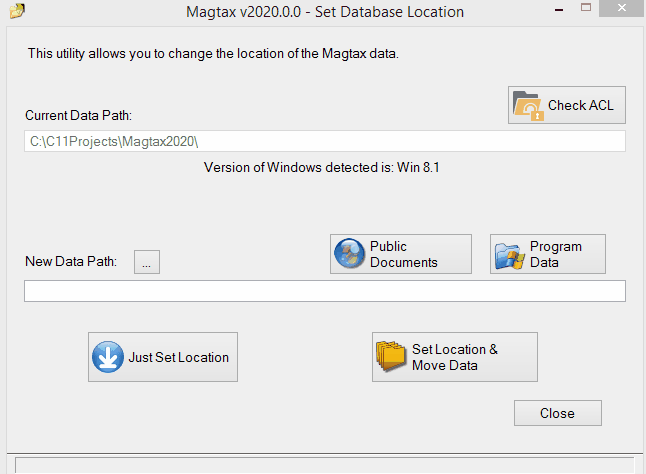Click the blue download-arrow icon for Just Set Location

[108, 357]
